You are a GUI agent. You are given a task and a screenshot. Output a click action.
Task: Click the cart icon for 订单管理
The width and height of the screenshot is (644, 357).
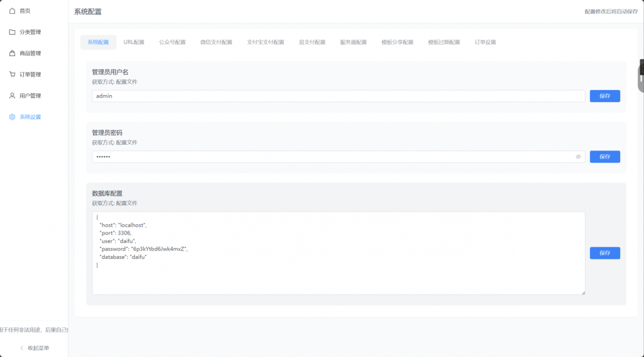click(12, 74)
